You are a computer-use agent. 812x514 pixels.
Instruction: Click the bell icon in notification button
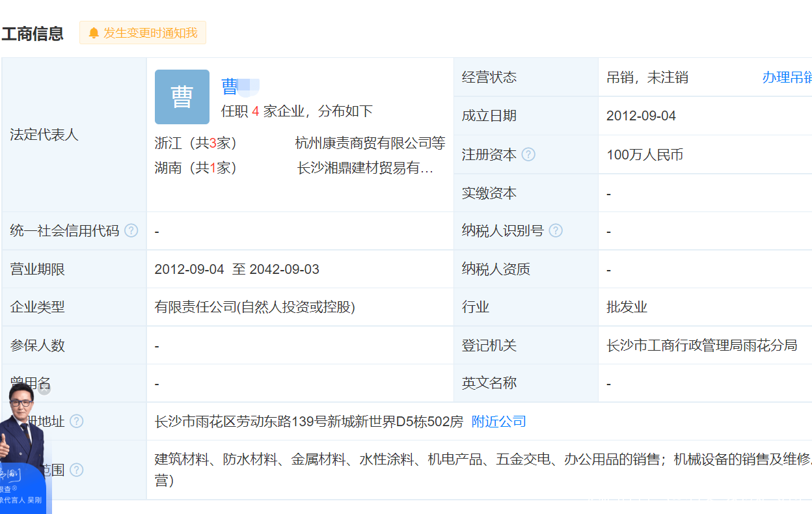(x=94, y=33)
